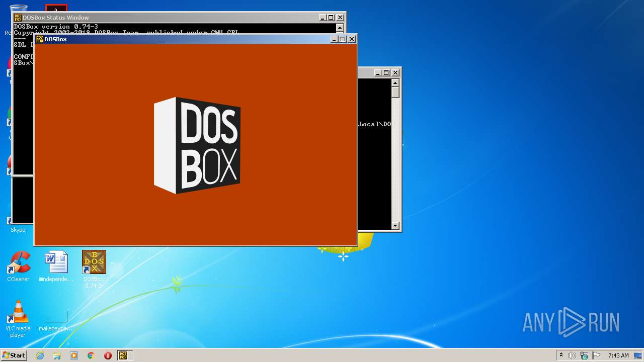Click the DOSBox logo splash image

[197, 145]
